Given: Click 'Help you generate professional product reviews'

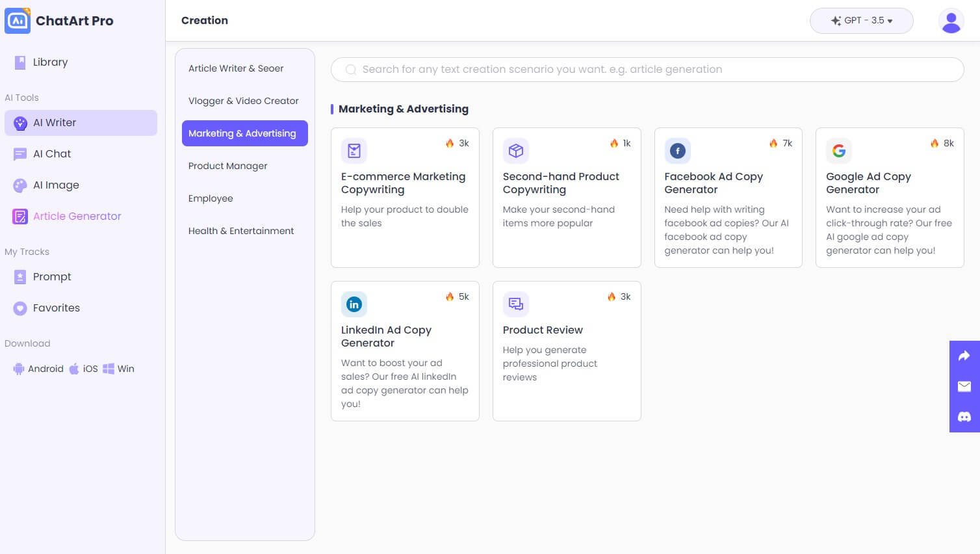Looking at the screenshot, I should click(x=550, y=363).
